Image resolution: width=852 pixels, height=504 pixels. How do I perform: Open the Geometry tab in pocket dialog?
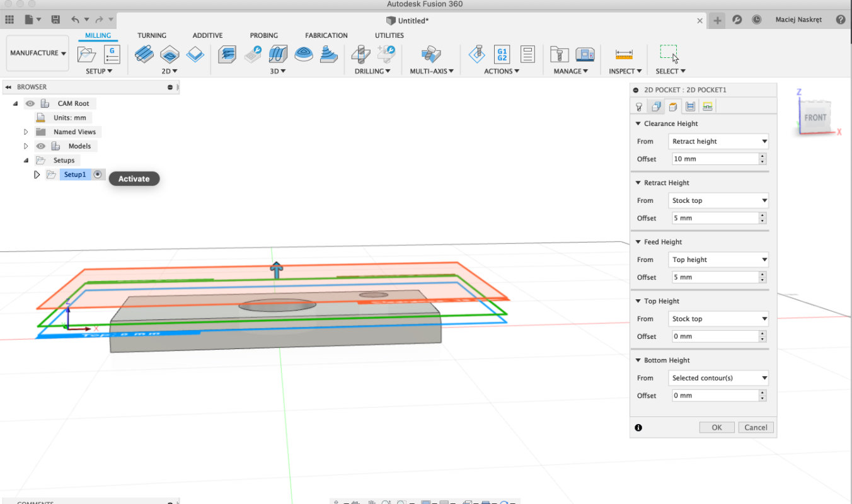(655, 106)
